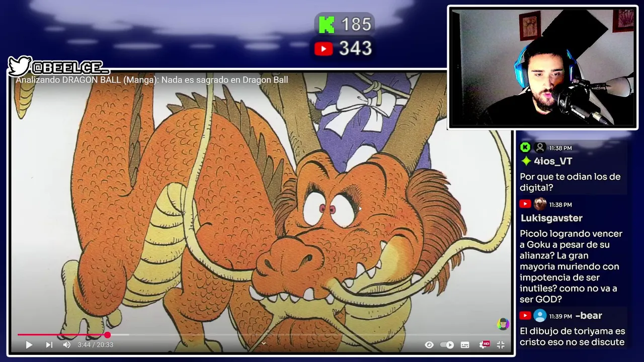Expand the chevron below the video center
This screenshot has width=644, height=362.
[263, 344]
